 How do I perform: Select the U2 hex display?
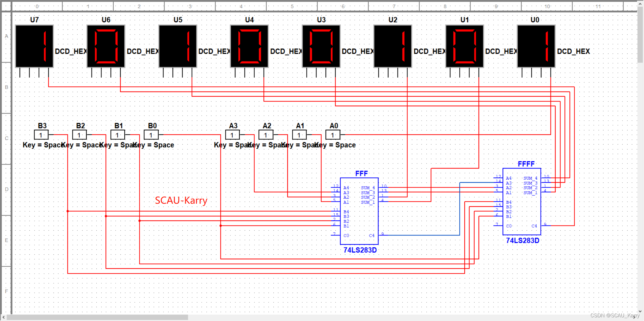pyautogui.click(x=393, y=46)
